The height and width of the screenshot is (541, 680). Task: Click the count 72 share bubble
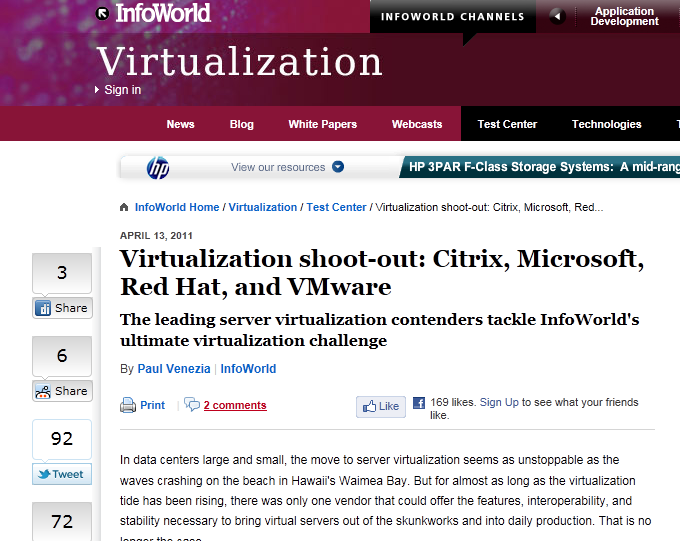pyautogui.click(x=62, y=521)
